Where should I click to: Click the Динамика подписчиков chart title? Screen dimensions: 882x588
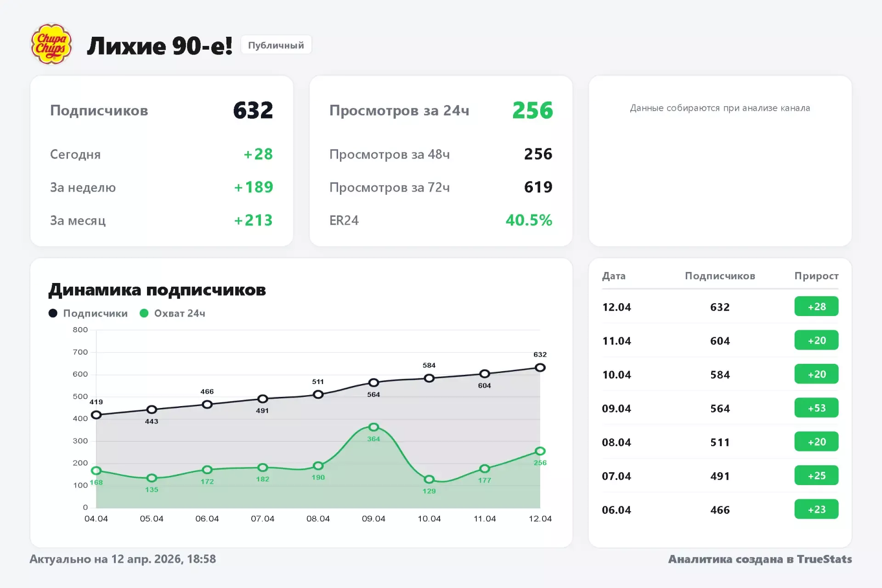click(x=157, y=290)
